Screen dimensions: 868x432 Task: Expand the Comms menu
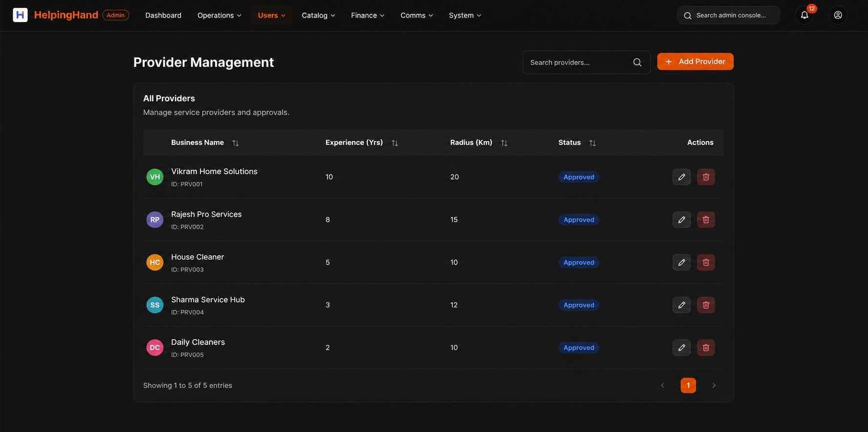pyautogui.click(x=416, y=16)
